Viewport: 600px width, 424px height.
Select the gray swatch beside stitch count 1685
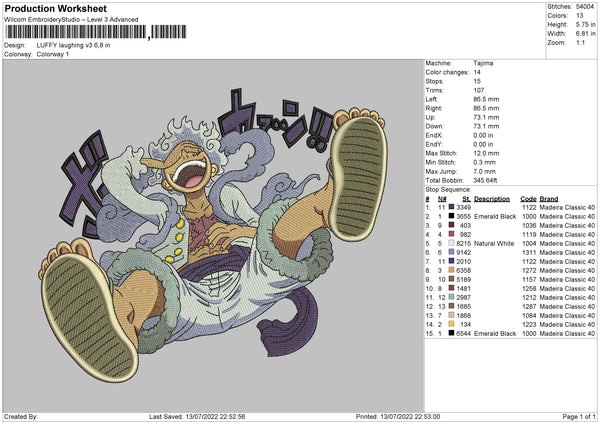click(451, 307)
